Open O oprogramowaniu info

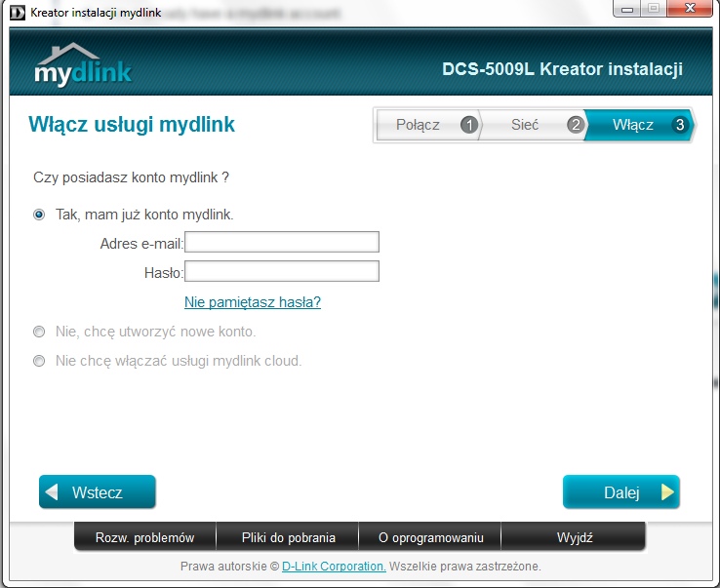pyautogui.click(x=430, y=536)
